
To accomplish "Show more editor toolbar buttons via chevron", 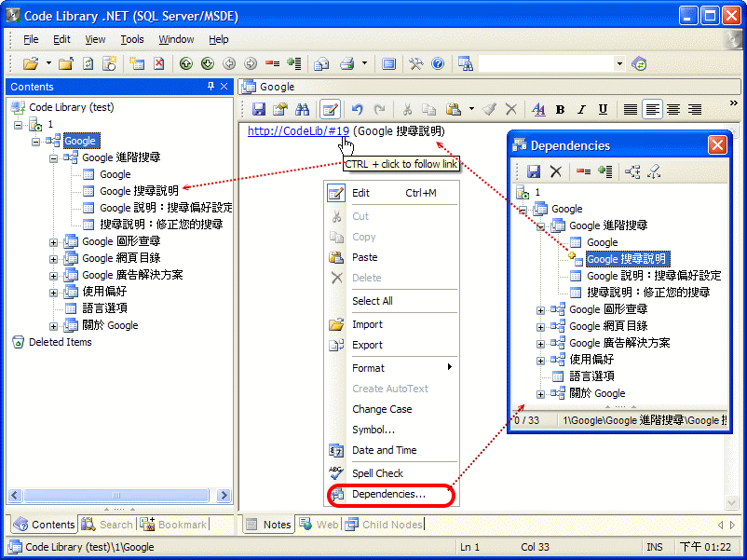I will [x=734, y=102].
